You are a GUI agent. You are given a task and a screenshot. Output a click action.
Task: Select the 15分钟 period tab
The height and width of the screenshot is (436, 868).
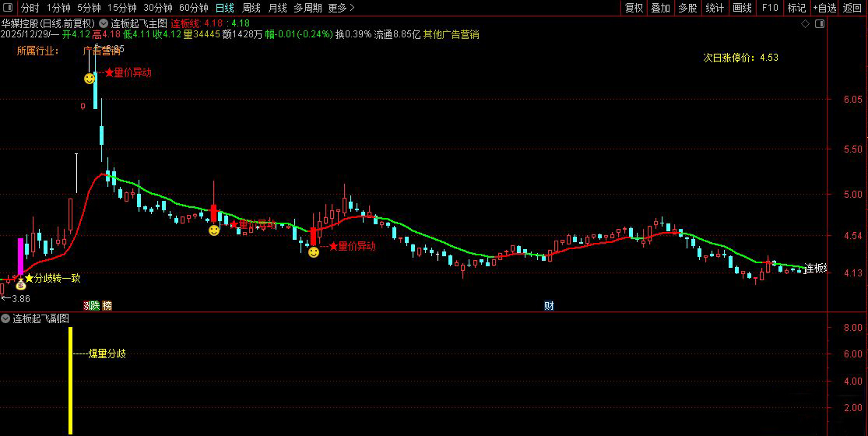pyautogui.click(x=121, y=8)
